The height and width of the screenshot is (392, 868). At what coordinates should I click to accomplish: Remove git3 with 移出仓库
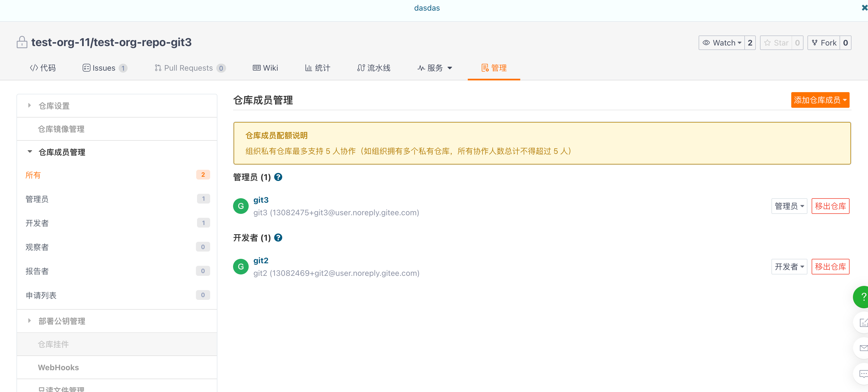point(830,206)
